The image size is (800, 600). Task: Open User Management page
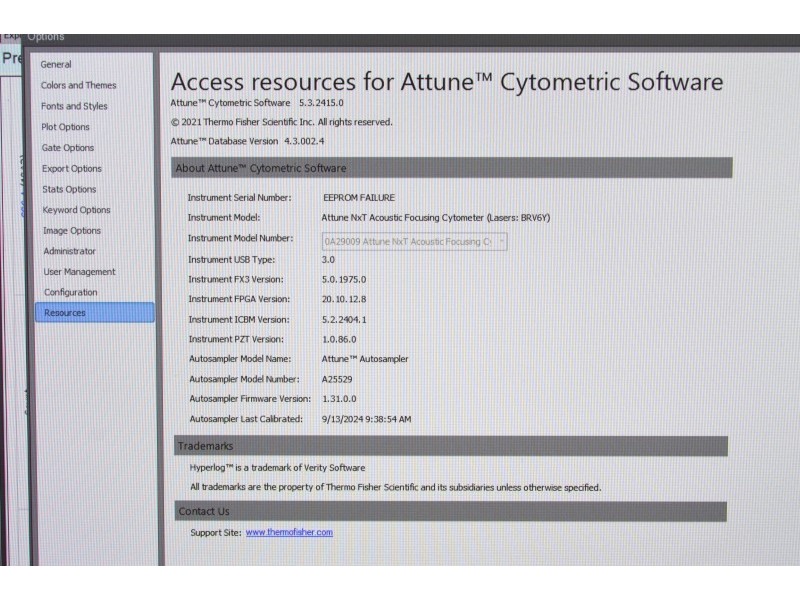[x=80, y=272]
